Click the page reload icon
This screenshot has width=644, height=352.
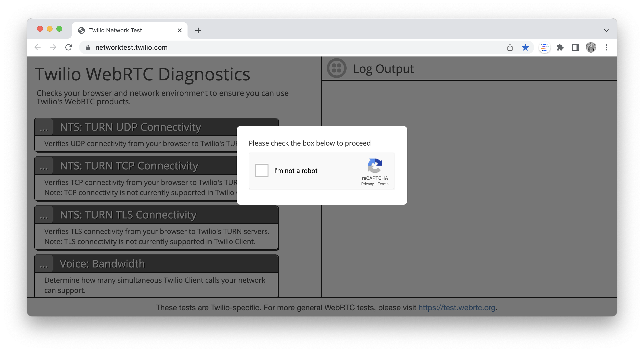click(68, 47)
